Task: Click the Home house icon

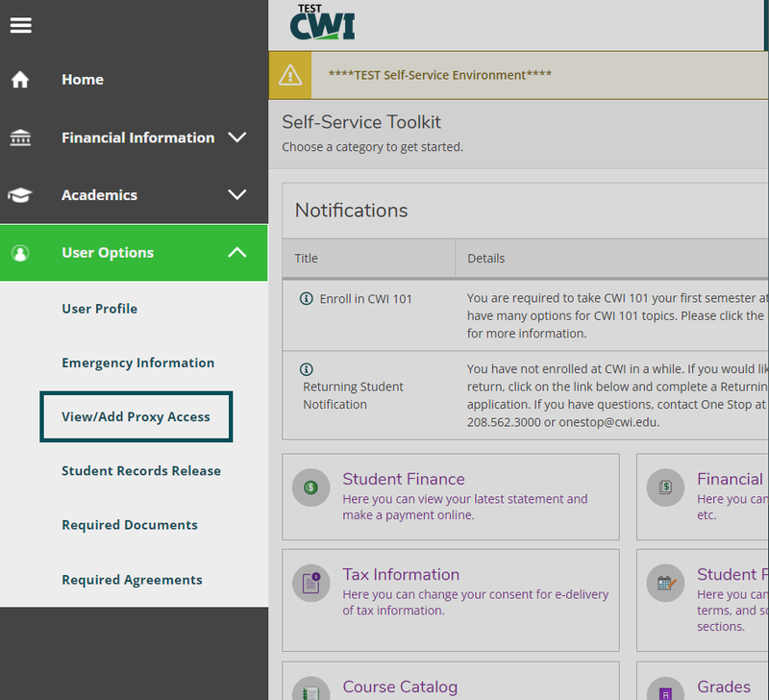Action: [x=20, y=80]
